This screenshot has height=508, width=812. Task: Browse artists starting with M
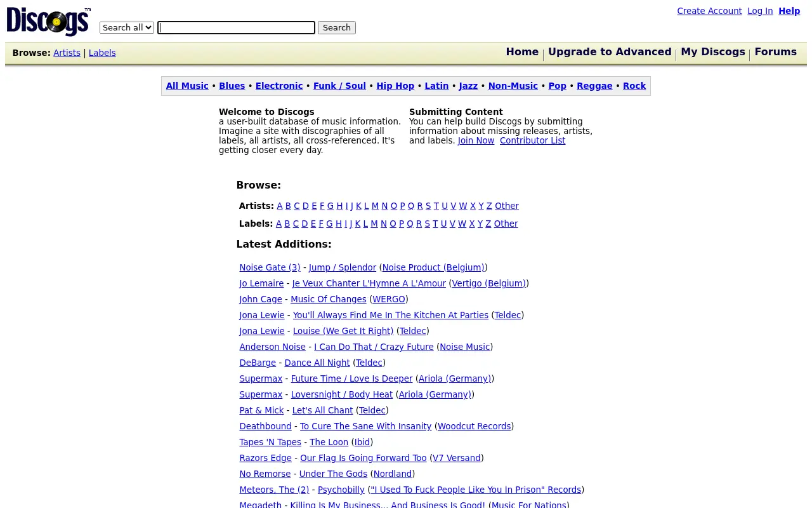(375, 206)
